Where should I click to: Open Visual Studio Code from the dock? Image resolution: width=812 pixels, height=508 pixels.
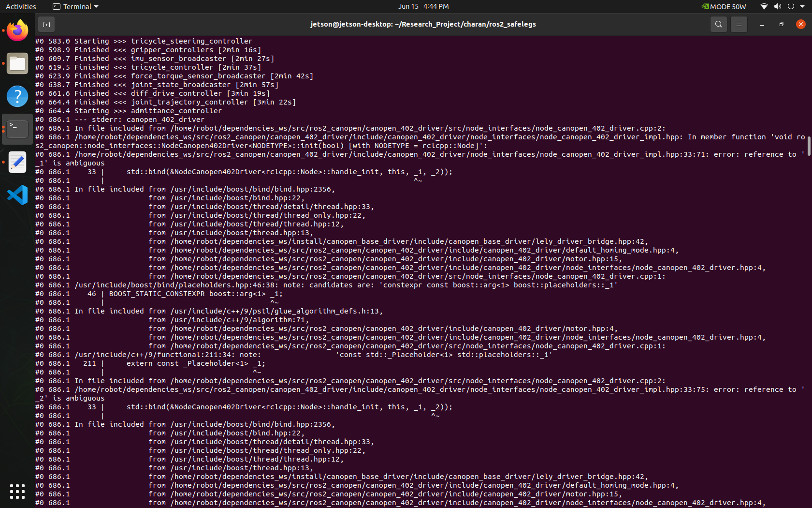click(17, 195)
